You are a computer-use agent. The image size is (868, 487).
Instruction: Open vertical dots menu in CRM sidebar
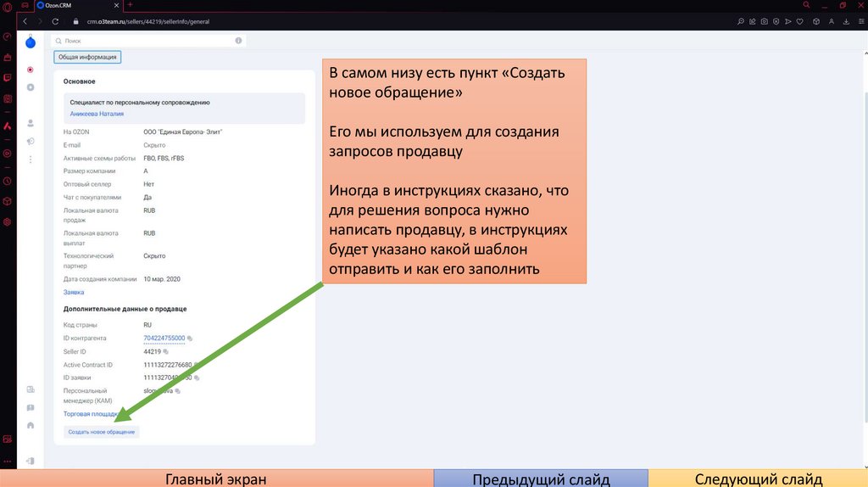31,160
